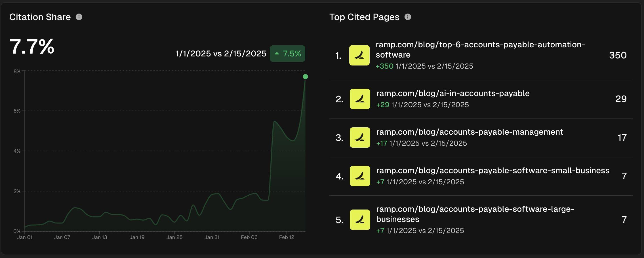This screenshot has width=644, height=258.
Task: Click rank number 1. in cited pages list
Action: point(338,56)
